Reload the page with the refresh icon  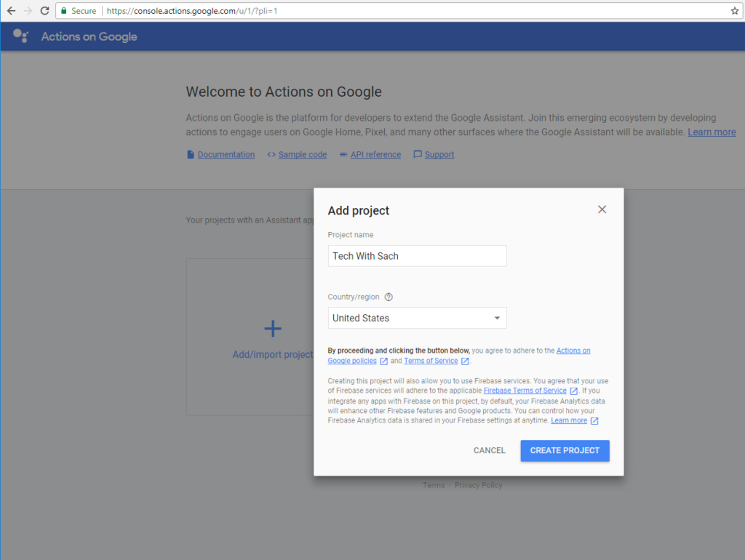[44, 10]
